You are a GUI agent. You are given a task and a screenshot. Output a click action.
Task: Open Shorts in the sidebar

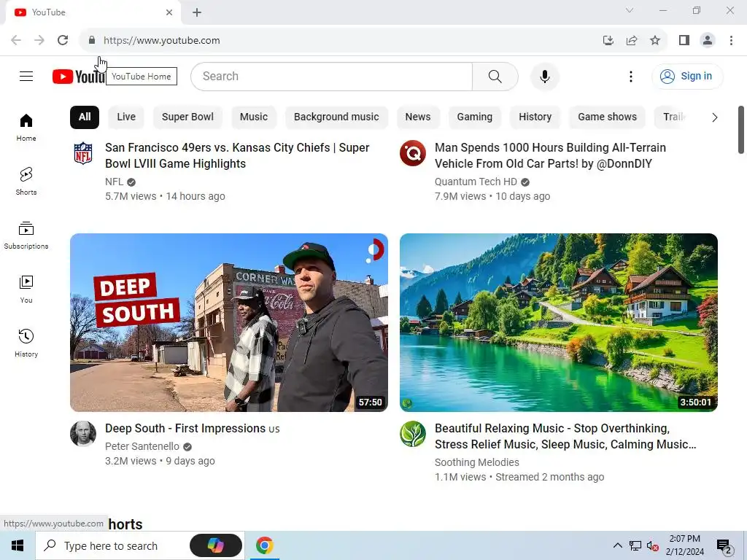tap(26, 182)
